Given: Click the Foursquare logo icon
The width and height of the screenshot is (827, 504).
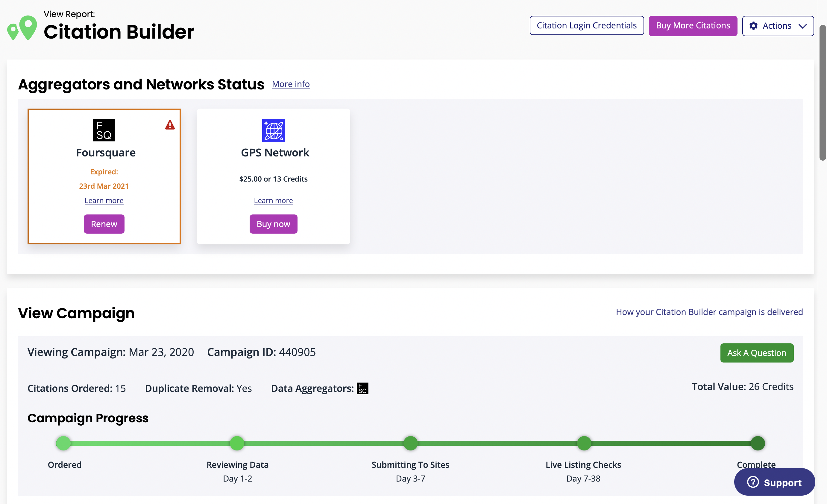Looking at the screenshot, I should (104, 130).
